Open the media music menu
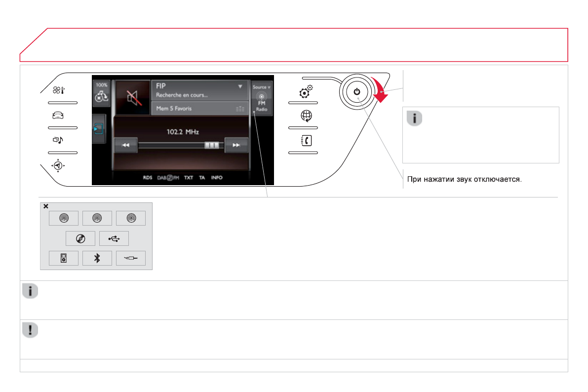Screen dimensions: 588x392 (x=58, y=140)
